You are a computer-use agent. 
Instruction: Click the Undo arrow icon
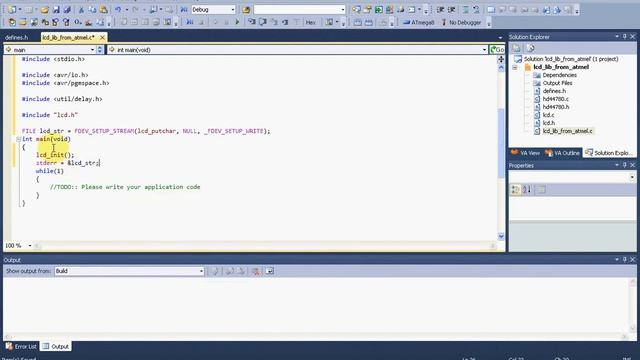pyautogui.click(x=118, y=9)
